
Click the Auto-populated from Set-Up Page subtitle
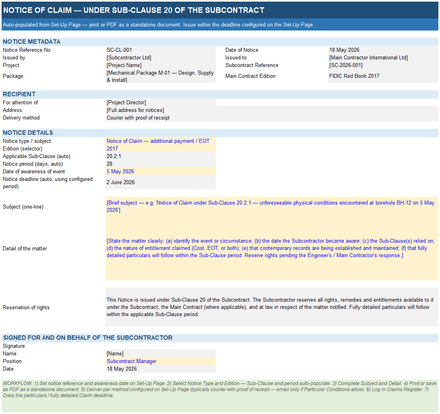point(220,25)
